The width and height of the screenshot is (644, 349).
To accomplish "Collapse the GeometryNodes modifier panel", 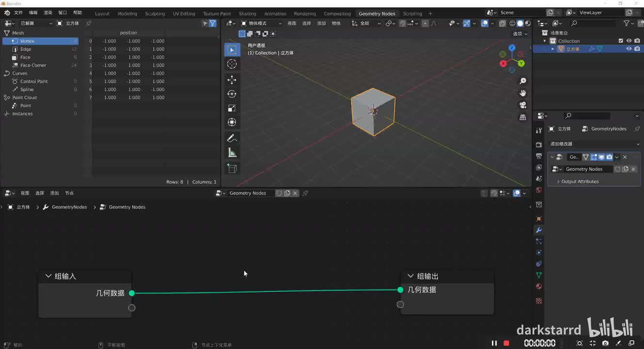I will [552, 157].
